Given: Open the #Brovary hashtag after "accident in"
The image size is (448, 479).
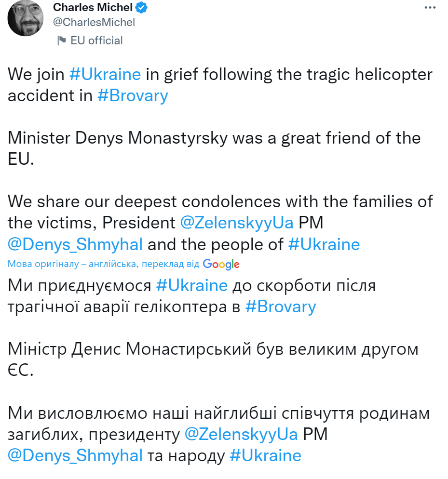Looking at the screenshot, I should click(x=133, y=95).
